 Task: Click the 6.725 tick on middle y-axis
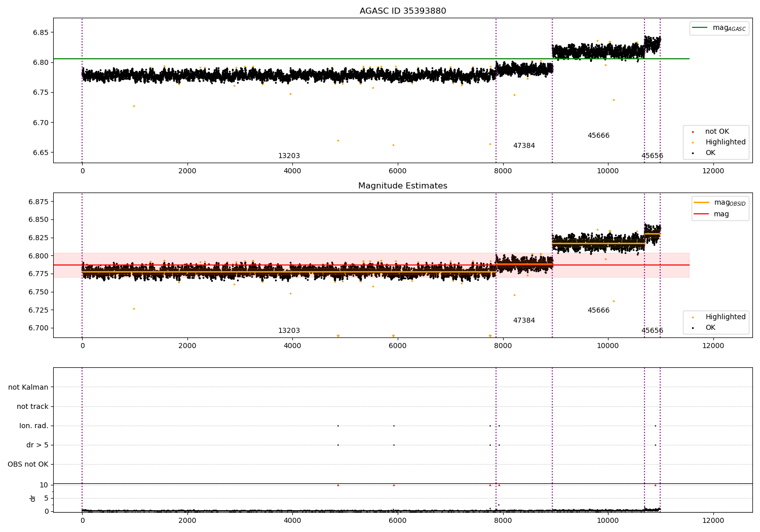tap(39, 310)
